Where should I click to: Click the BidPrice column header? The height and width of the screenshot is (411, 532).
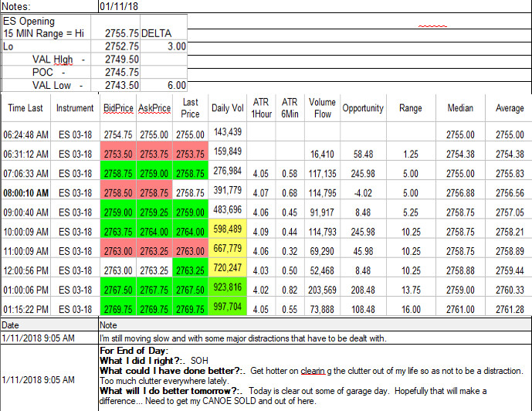pos(118,108)
